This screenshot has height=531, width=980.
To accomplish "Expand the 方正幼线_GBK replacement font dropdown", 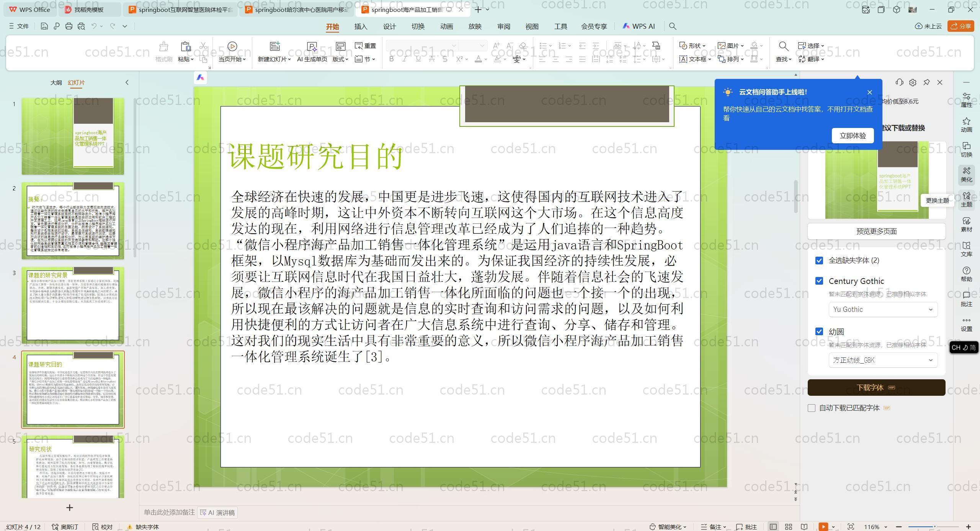I will [x=883, y=360].
